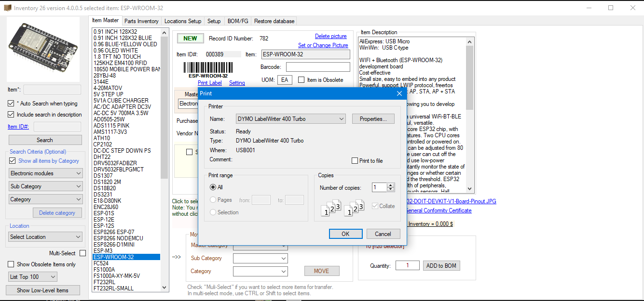Screen dimensions: 644x301
Task: Increase the number of copies
Action: tap(391, 185)
